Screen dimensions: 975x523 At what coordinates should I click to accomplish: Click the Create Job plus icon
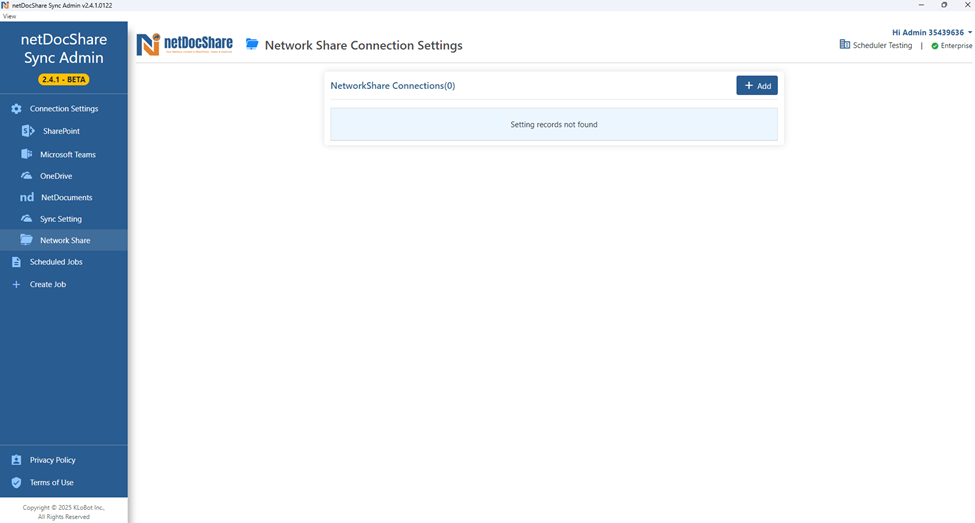pos(16,284)
